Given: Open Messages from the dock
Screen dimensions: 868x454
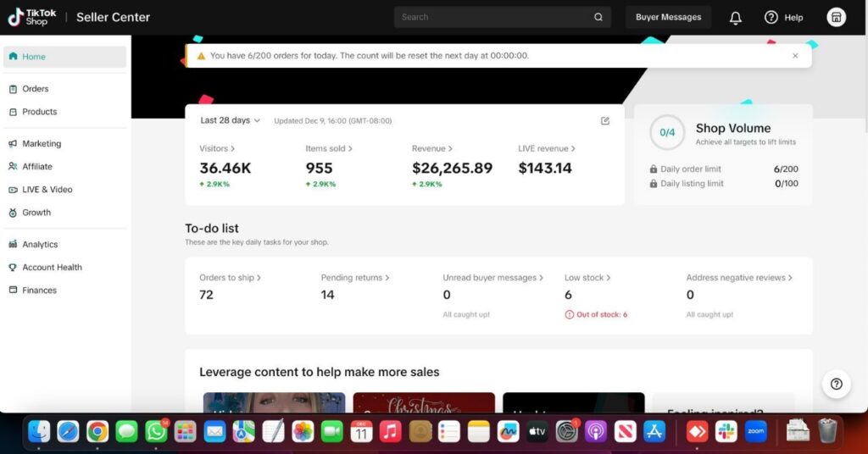Looking at the screenshot, I should click(x=127, y=431).
